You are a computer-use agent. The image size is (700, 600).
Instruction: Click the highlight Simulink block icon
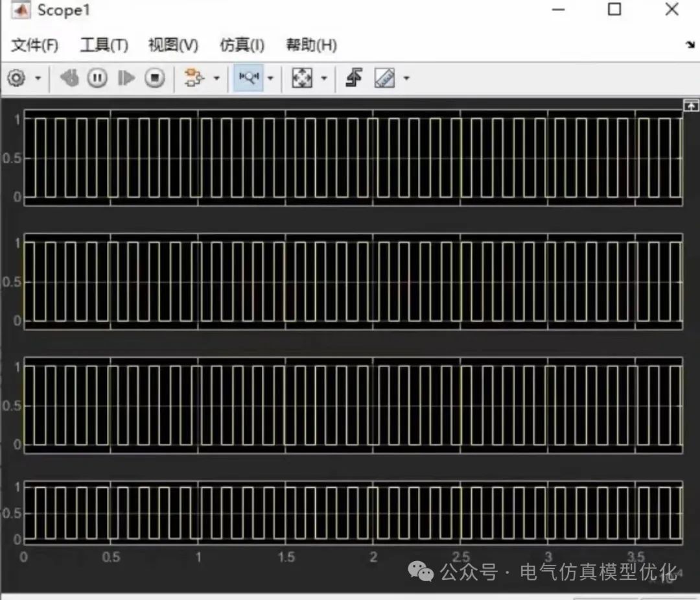[x=194, y=78]
